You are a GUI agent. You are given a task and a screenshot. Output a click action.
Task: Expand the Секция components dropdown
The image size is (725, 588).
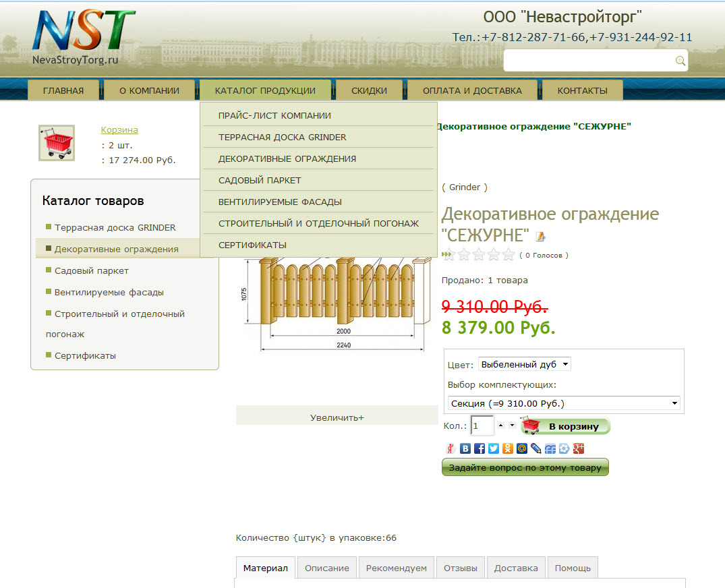(564, 403)
